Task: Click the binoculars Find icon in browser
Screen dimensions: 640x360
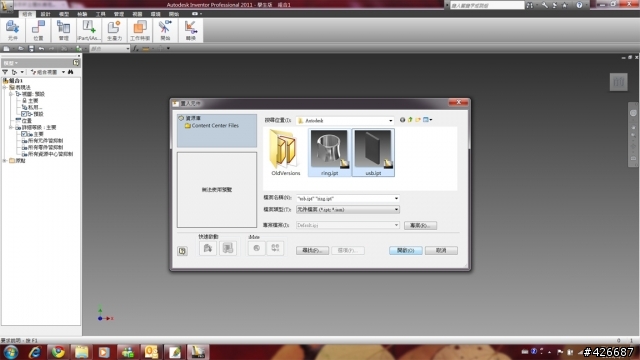Action: click(x=71, y=72)
